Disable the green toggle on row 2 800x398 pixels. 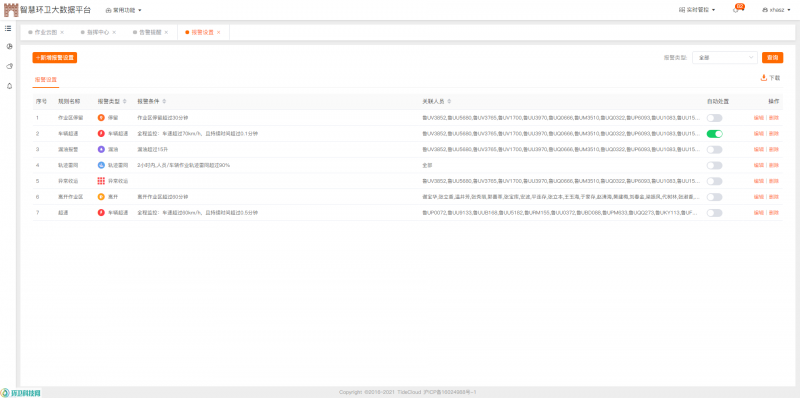coord(714,134)
